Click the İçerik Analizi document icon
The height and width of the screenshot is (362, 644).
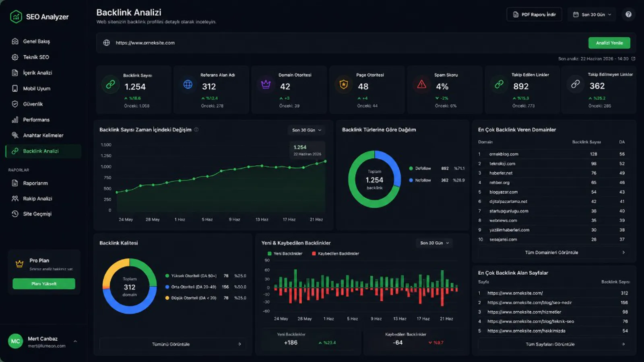click(x=15, y=73)
